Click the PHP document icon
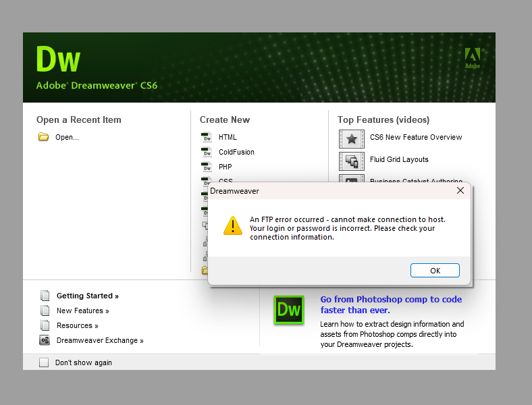Screen dimensions: 532x405 207,167
